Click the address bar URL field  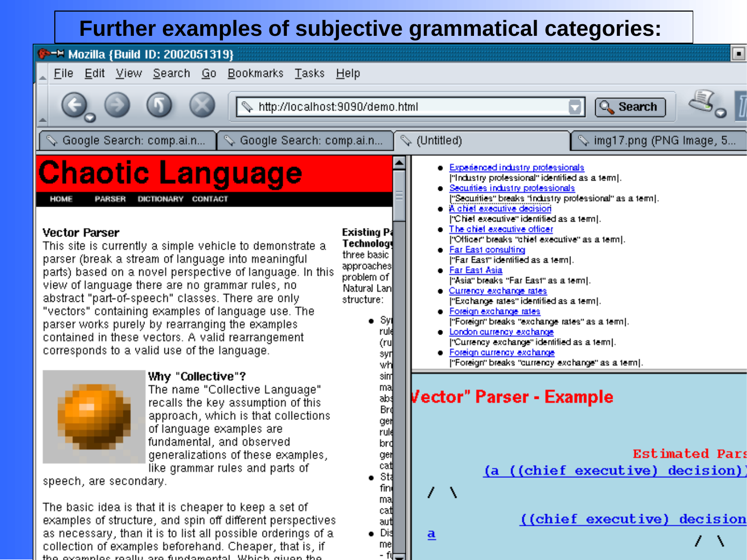point(411,107)
